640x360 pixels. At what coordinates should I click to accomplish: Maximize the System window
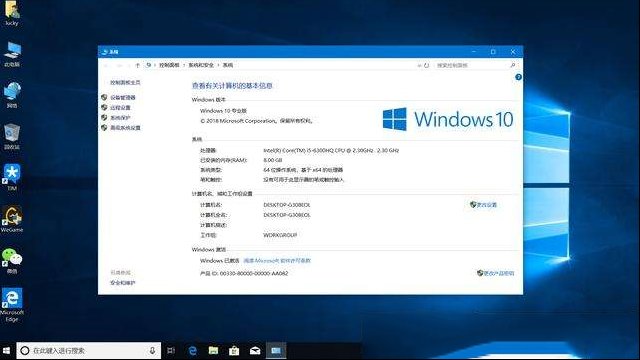click(493, 52)
